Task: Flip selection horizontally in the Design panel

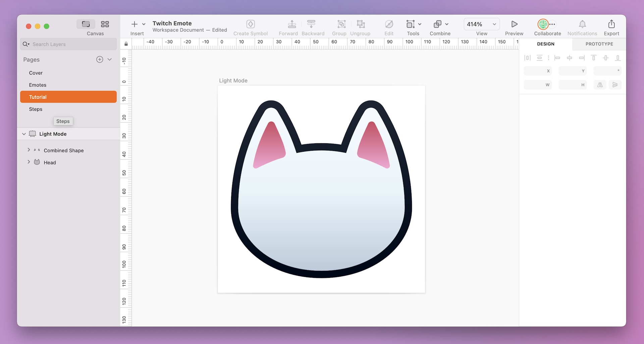Action: (600, 85)
